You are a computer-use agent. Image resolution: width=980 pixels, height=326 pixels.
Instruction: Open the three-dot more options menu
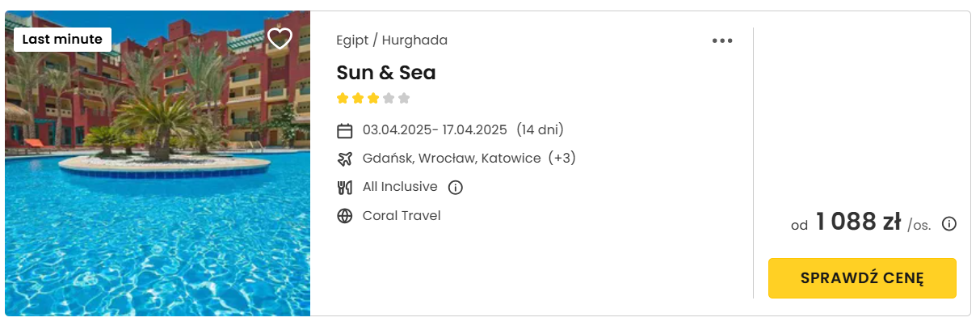coord(722,41)
